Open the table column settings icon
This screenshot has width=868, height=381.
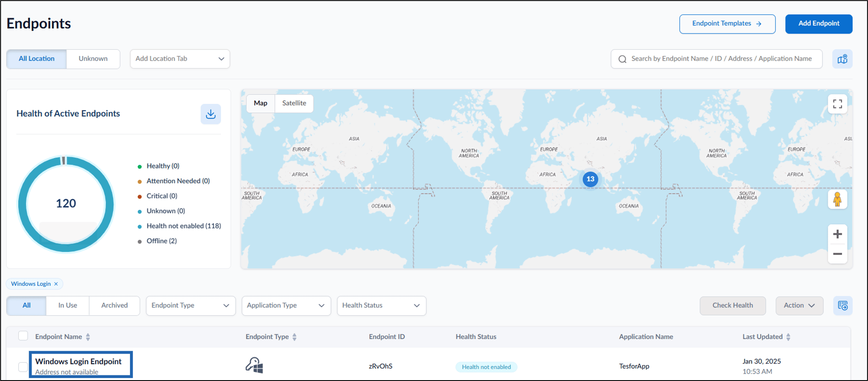point(842,306)
